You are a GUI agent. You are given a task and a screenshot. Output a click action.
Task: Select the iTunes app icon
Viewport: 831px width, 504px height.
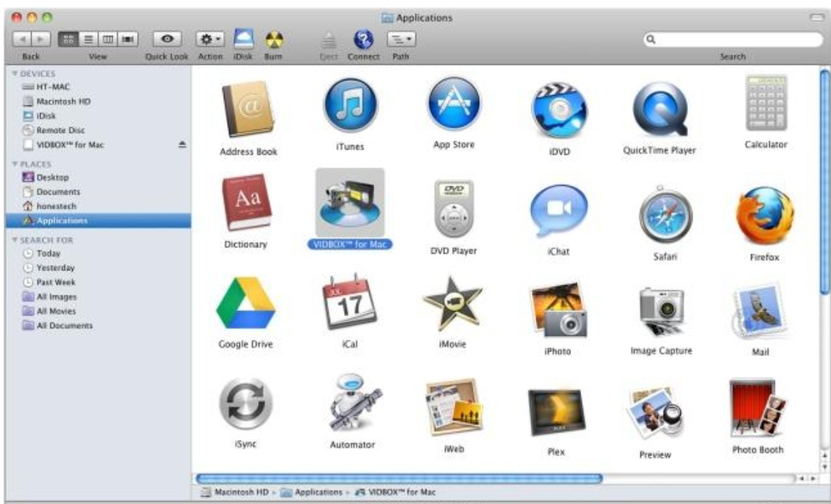pos(350,105)
